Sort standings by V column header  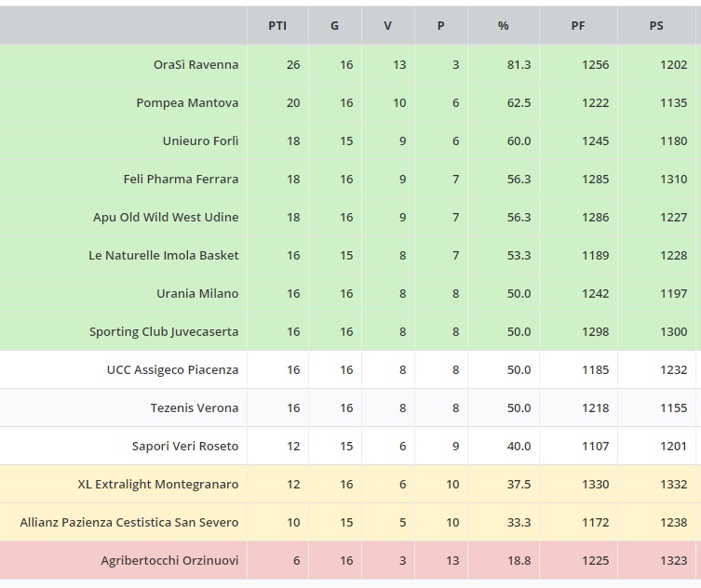(x=388, y=26)
